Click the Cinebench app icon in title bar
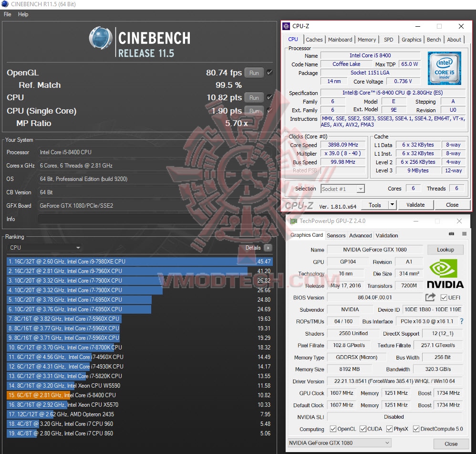This screenshot has width=476, height=454. tap(5, 4)
